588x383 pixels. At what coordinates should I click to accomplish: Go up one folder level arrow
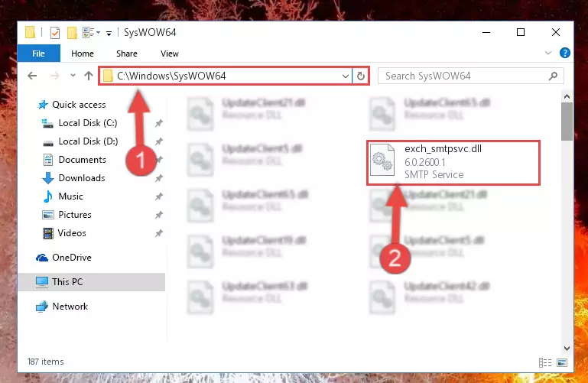click(89, 76)
